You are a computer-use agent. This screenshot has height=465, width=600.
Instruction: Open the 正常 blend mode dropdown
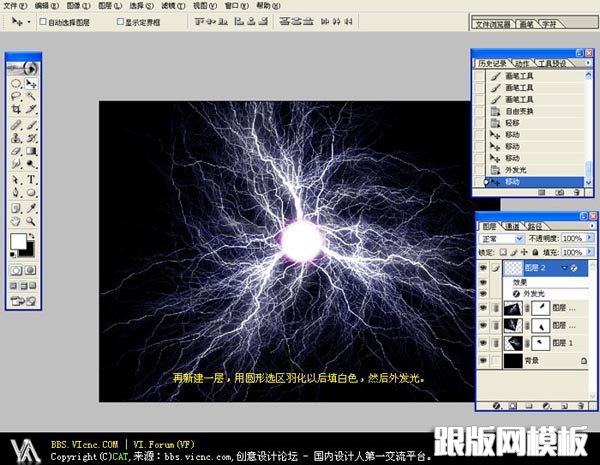point(502,238)
